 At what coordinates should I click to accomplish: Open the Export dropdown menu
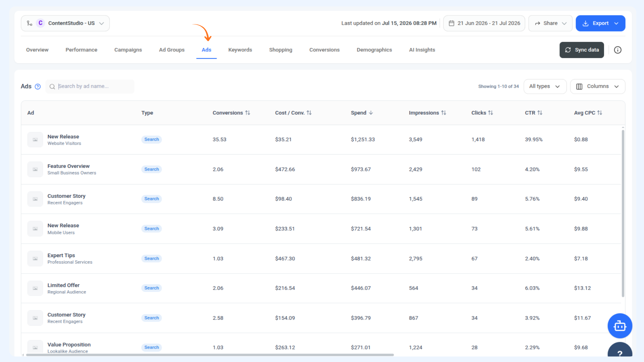(x=600, y=23)
